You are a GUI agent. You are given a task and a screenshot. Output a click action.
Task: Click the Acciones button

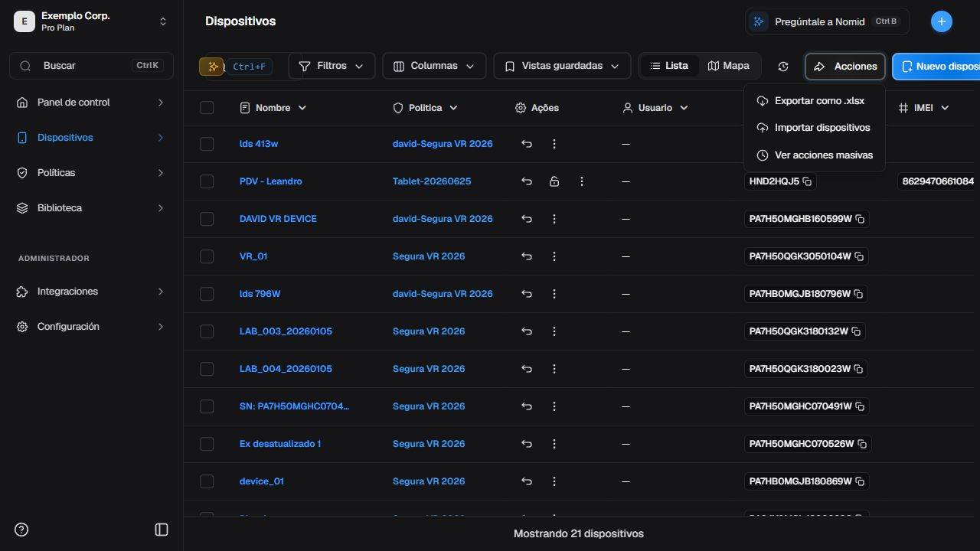[845, 67]
